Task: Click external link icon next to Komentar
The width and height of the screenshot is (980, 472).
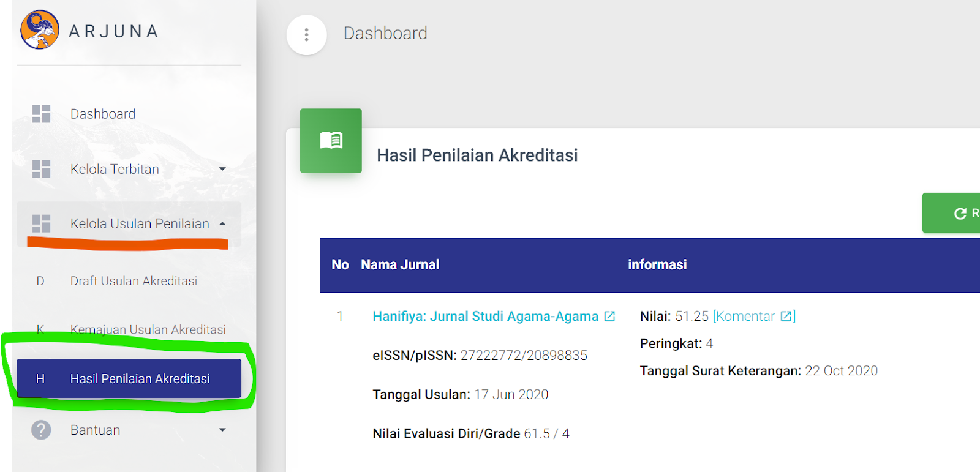Action: point(786,317)
